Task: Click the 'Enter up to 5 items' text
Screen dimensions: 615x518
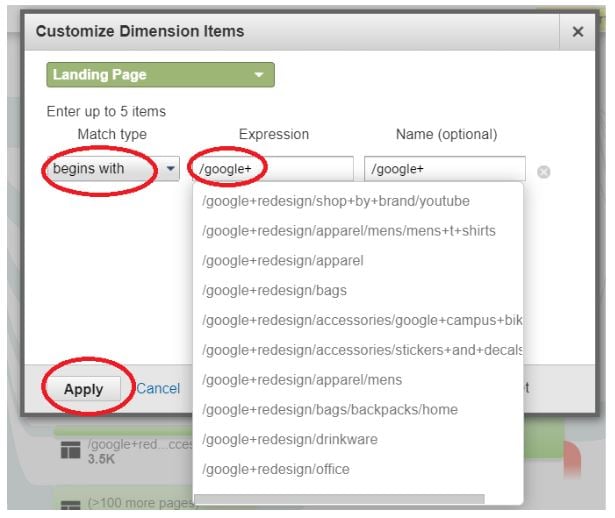Action: coord(106,111)
